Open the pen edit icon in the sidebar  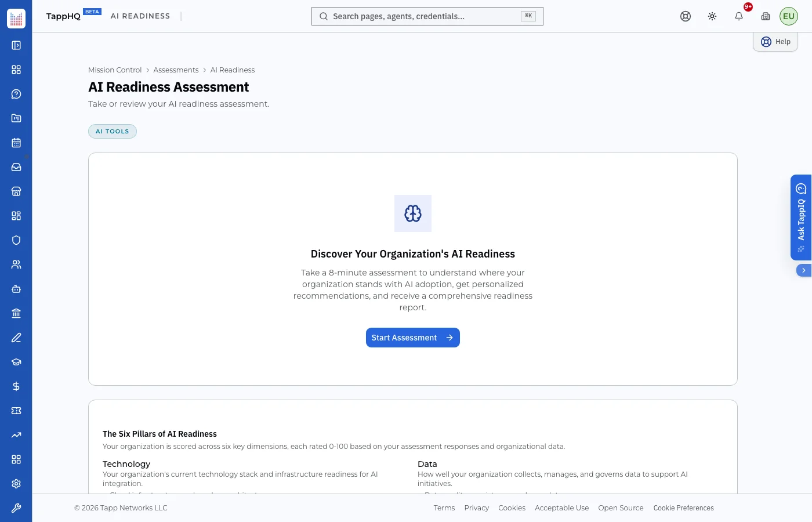pos(16,338)
